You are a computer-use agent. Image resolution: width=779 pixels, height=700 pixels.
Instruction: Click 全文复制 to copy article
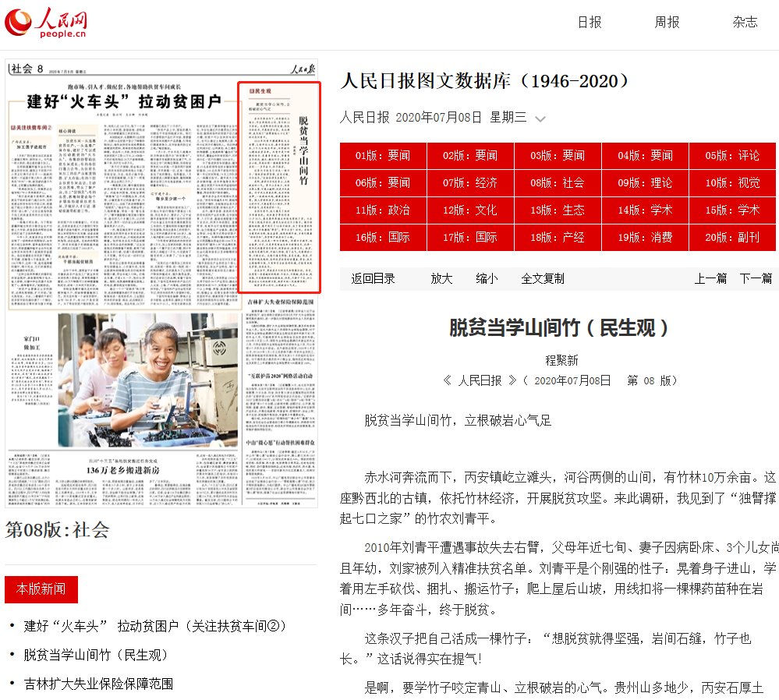tap(543, 279)
